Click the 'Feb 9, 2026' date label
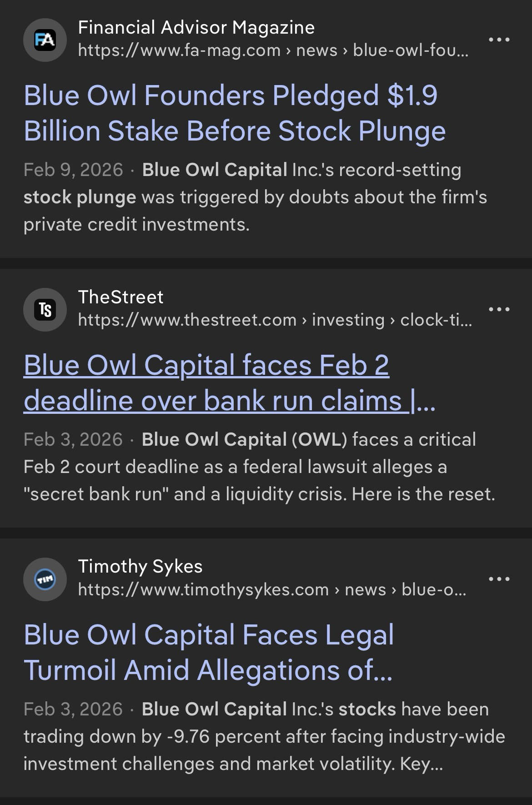The width and height of the screenshot is (532, 805). 73,170
